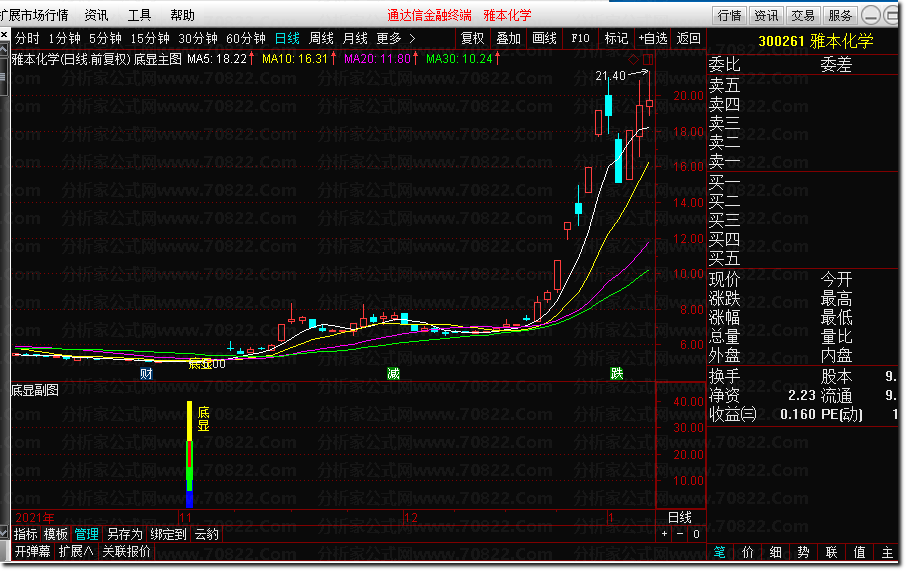Click 叠加 overlay tool

(x=508, y=39)
